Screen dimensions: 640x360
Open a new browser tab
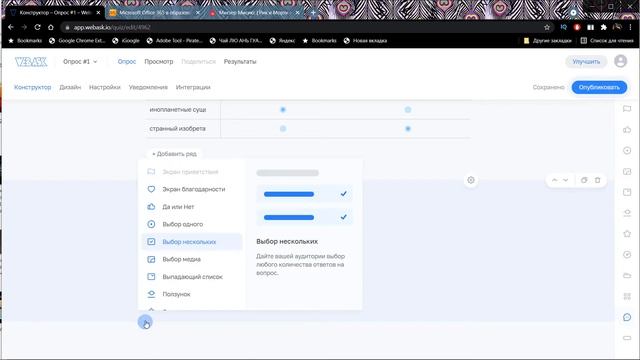pyautogui.click(x=313, y=13)
